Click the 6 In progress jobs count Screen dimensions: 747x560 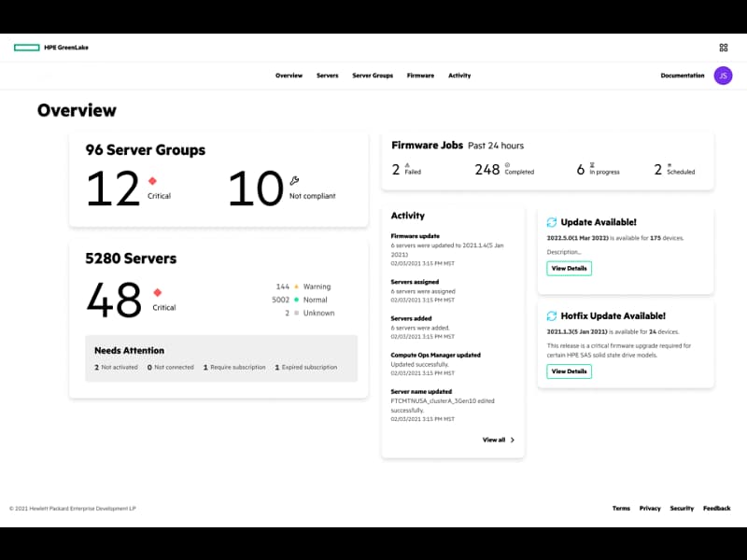tap(580, 170)
